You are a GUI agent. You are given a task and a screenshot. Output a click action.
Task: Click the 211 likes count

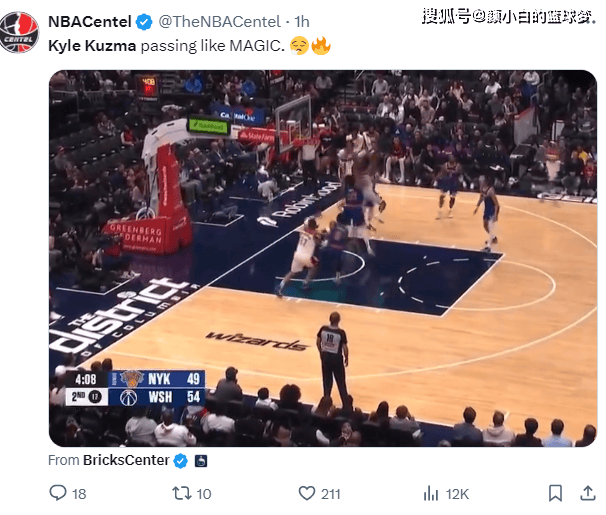coord(330,494)
